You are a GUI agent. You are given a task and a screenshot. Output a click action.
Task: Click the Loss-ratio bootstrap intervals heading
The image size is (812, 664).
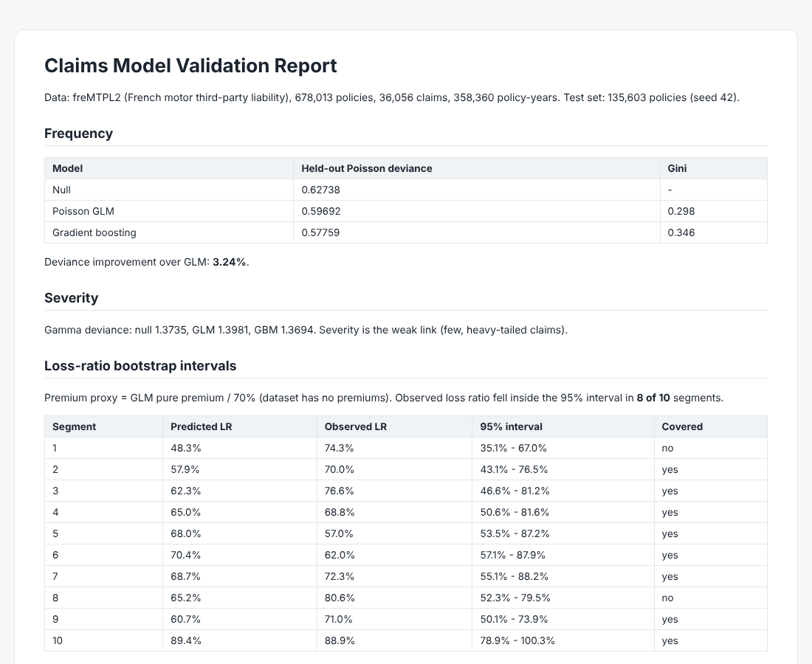click(140, 366)
